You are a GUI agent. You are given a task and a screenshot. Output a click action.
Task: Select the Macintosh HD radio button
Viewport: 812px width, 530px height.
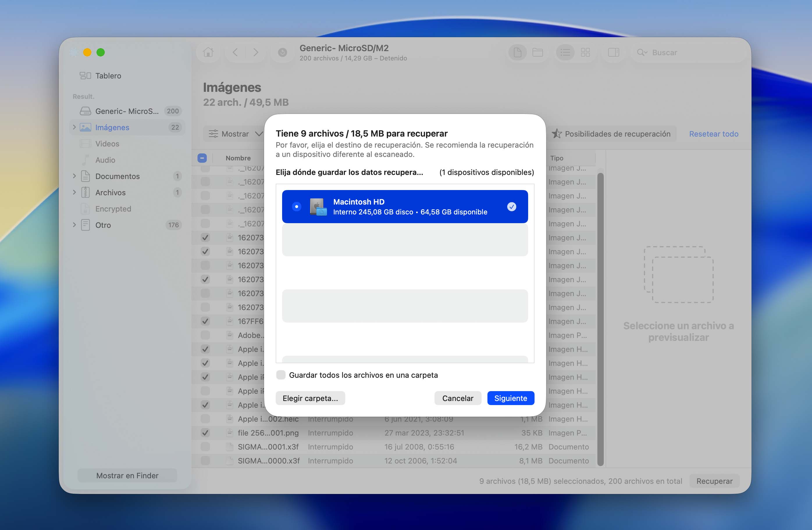pyautogui.click(x=296, y=207)
